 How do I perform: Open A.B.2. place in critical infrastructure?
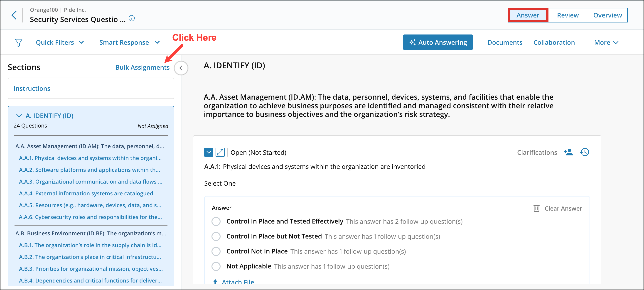tap(90, 257)
